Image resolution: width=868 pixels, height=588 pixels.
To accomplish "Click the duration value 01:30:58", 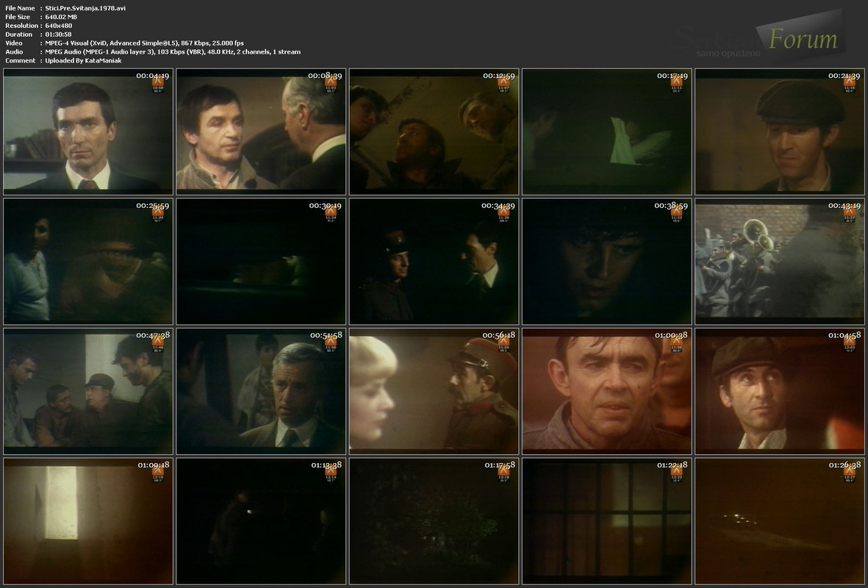I will tap(58, 35).
